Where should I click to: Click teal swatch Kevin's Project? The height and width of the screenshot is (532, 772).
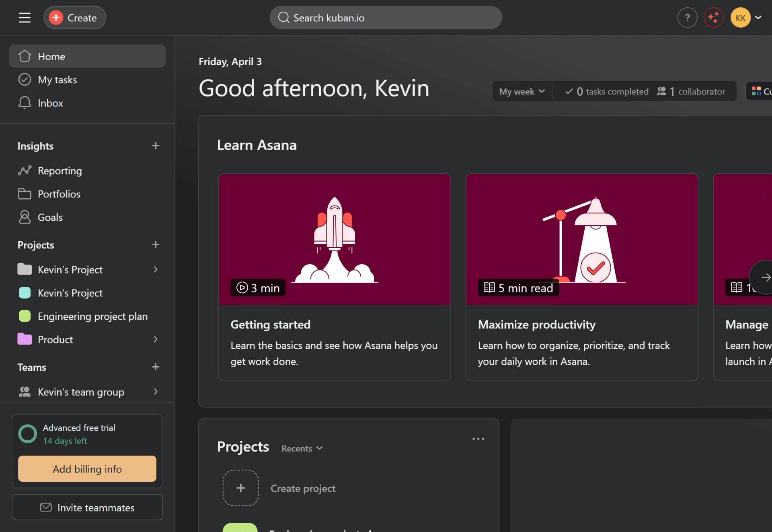pos(25,293)
